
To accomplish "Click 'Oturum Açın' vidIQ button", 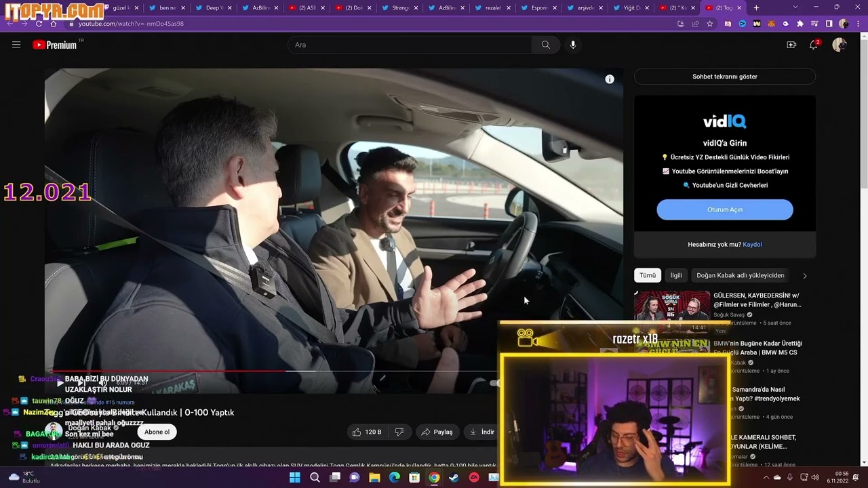I will (x=725, y=209).
